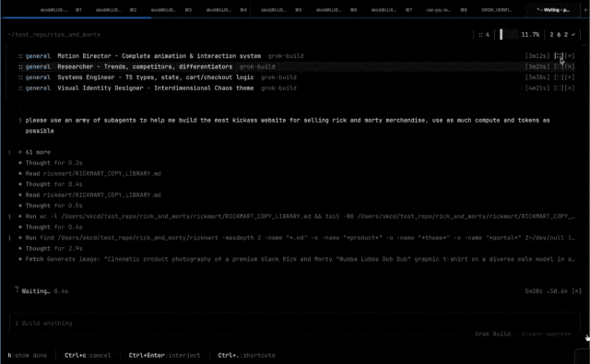Click the plus icon to open a new tab
This screenshot has height=364, width=590.
585,10
